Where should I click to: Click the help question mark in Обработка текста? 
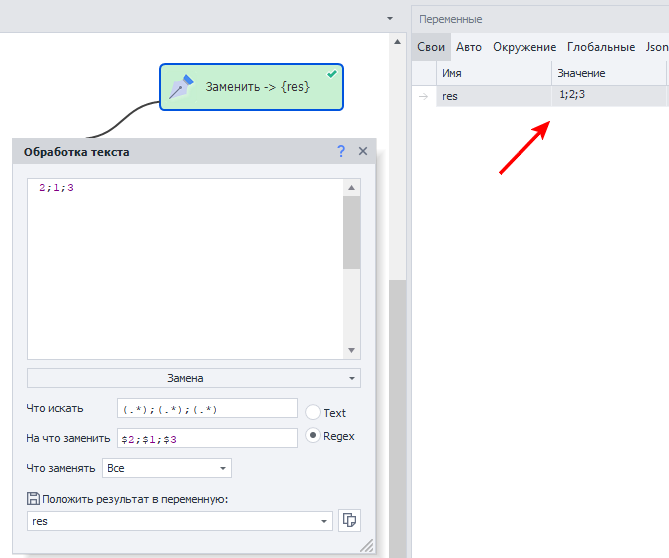pyautogui.click(x=341, y=151)
